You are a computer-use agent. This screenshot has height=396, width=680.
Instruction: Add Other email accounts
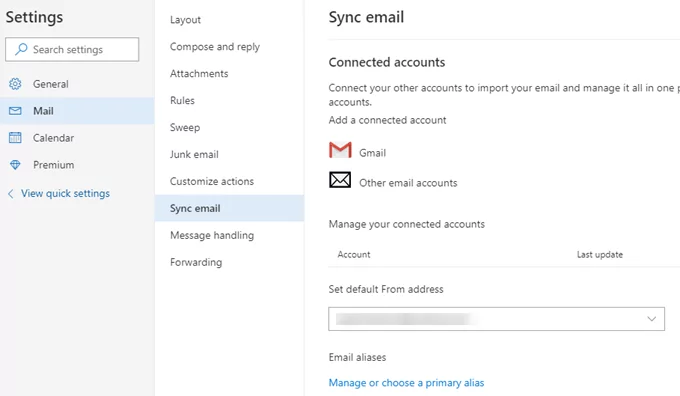coord(408,183)
